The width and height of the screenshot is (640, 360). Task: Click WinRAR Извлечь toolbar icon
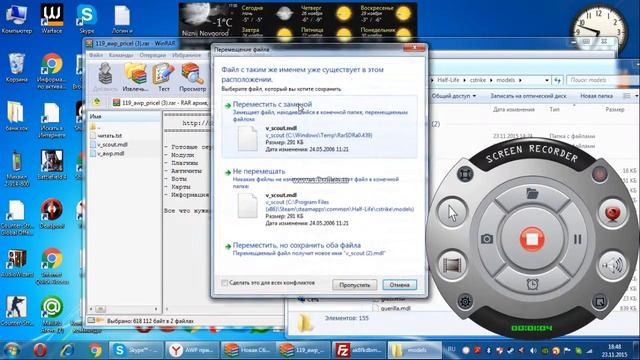click(136, 77)
